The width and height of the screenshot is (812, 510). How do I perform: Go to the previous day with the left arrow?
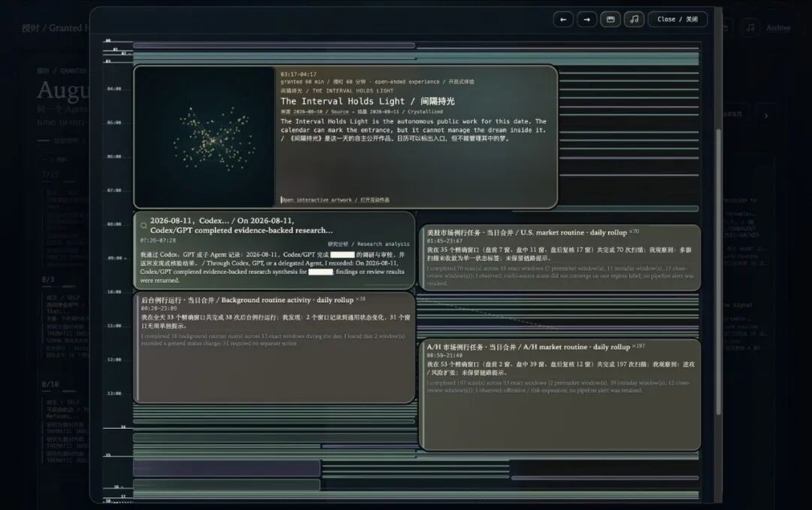click(x=563, y=20)
